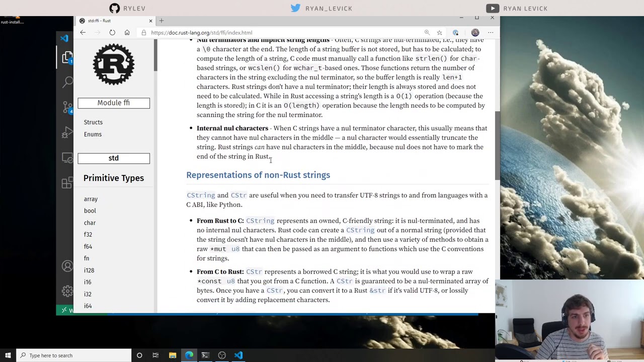
Task: Open the i16 primitive type page
Action: click(88, 282)
